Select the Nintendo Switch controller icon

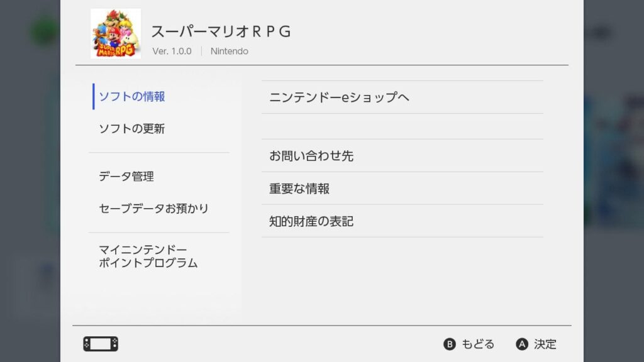tap(100, 344)
